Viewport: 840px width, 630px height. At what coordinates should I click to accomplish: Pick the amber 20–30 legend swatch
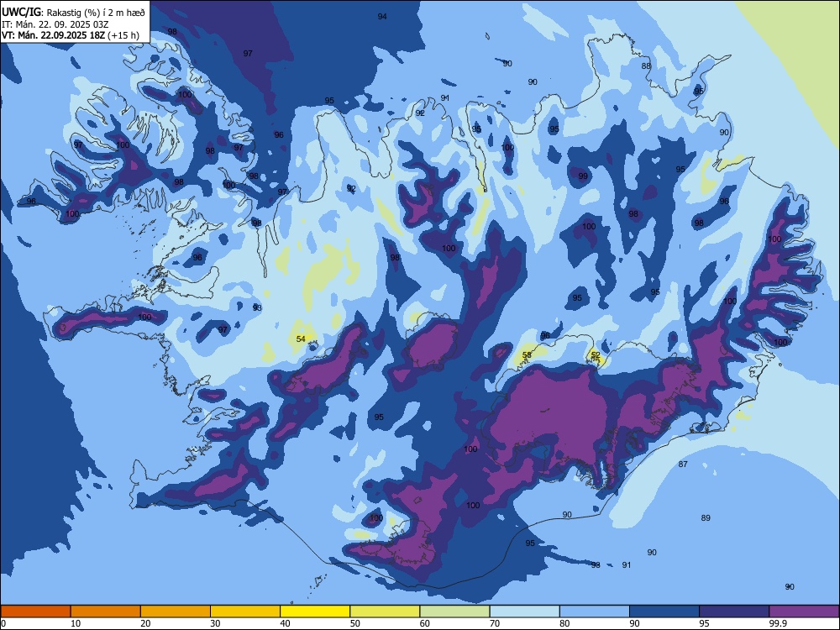point(176,612)
